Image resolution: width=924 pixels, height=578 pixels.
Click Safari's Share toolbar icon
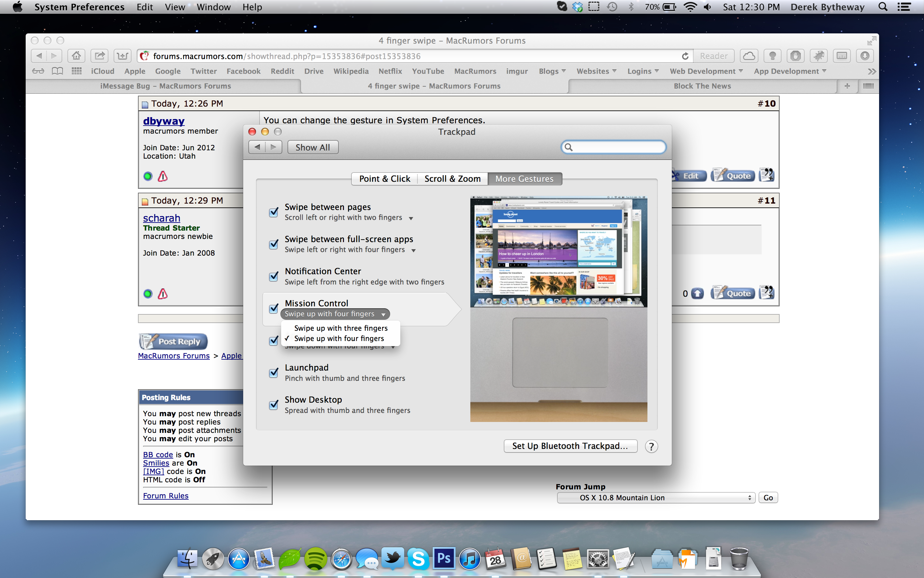coord(100,56)
